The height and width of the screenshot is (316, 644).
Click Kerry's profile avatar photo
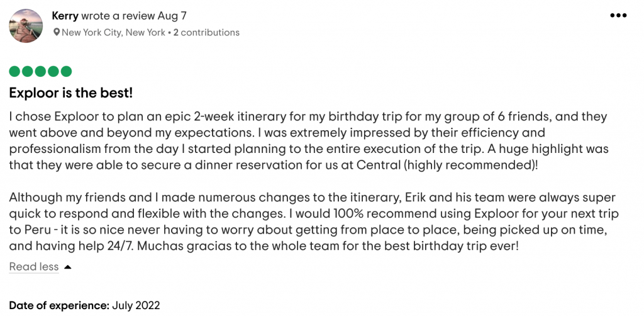pyautogui.click(x=26, y=25)
